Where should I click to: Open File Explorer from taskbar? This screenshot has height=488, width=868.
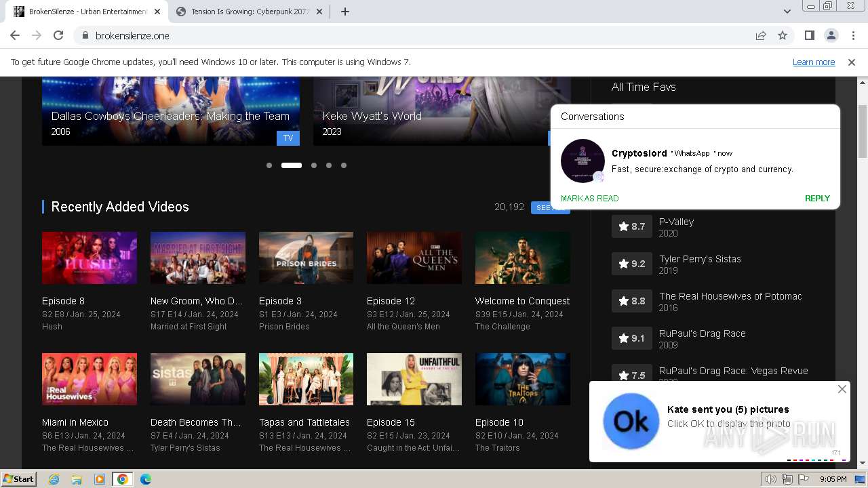tap(77, 479)
